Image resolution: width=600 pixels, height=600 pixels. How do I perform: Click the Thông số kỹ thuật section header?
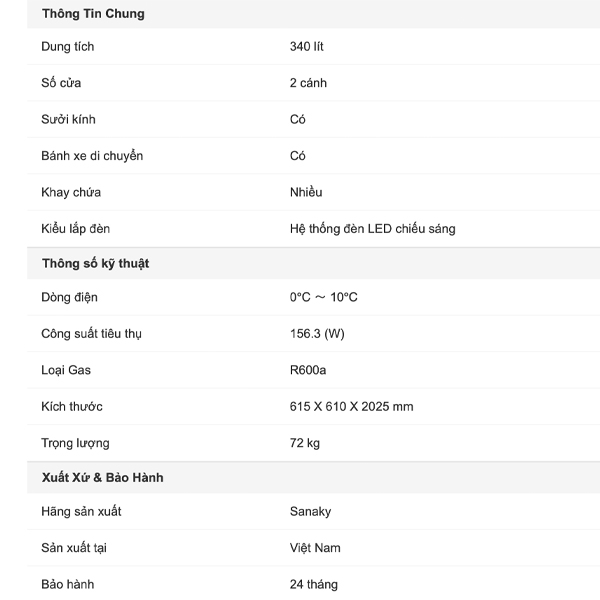pos(96,263)
